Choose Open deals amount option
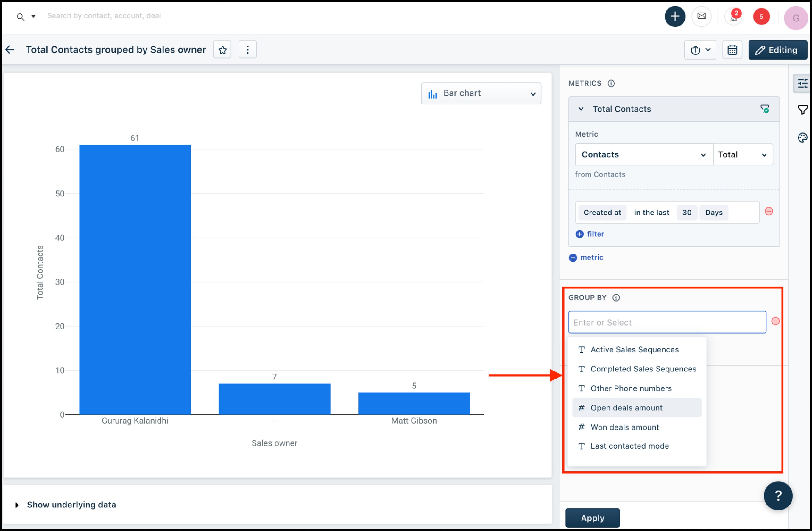812x531 pixels. point(637,408)
